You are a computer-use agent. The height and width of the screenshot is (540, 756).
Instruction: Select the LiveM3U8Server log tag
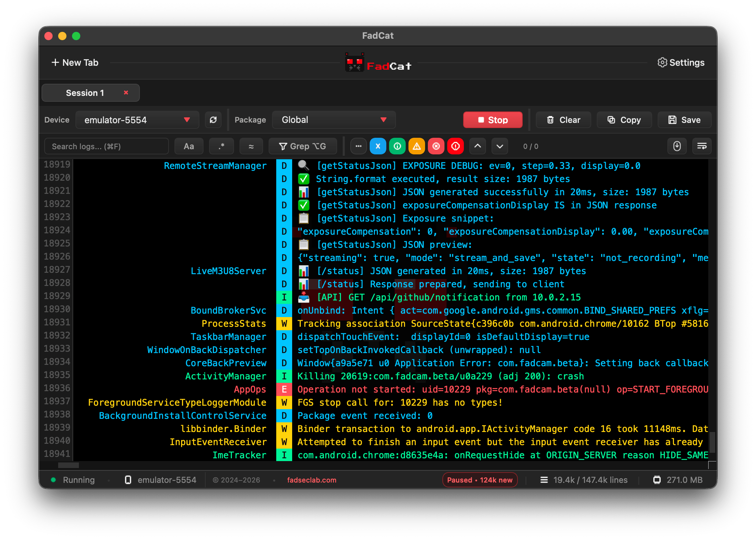point(228,271)
